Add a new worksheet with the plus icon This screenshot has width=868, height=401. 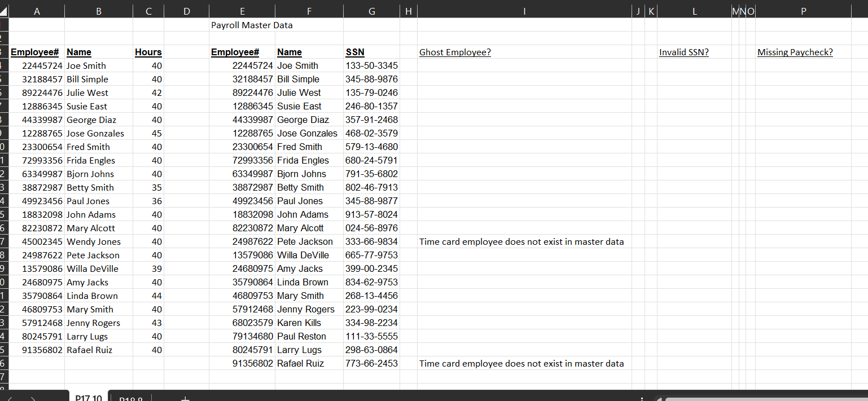pyautogui.click(x=185, y=398)
